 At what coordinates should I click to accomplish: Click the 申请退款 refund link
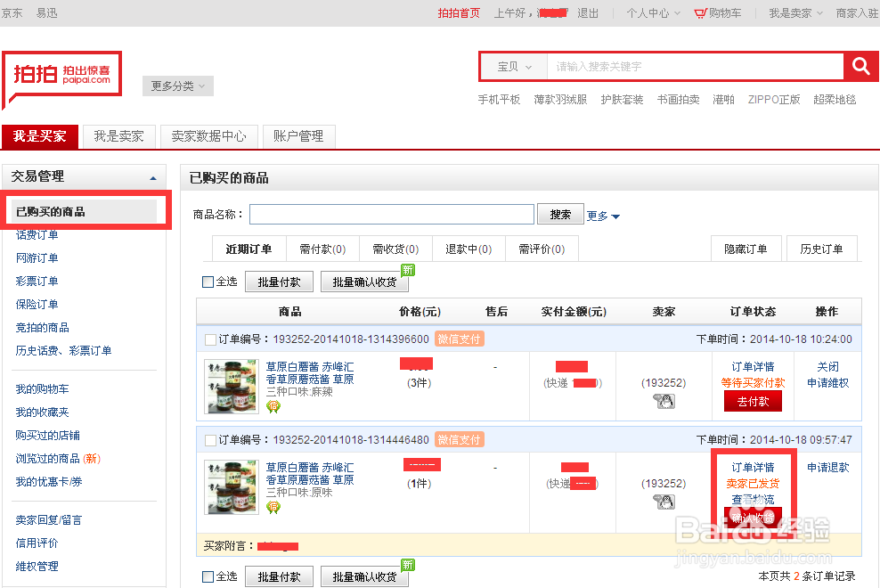point(827,468)
